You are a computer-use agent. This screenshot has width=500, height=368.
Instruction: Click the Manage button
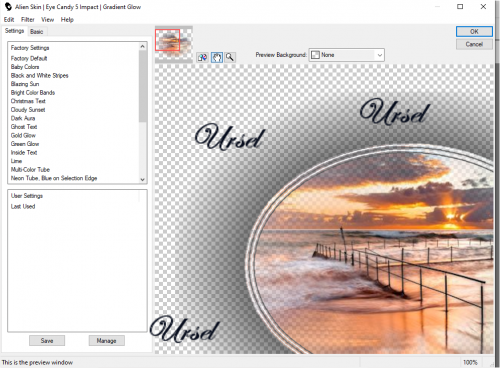pos(107,341)
